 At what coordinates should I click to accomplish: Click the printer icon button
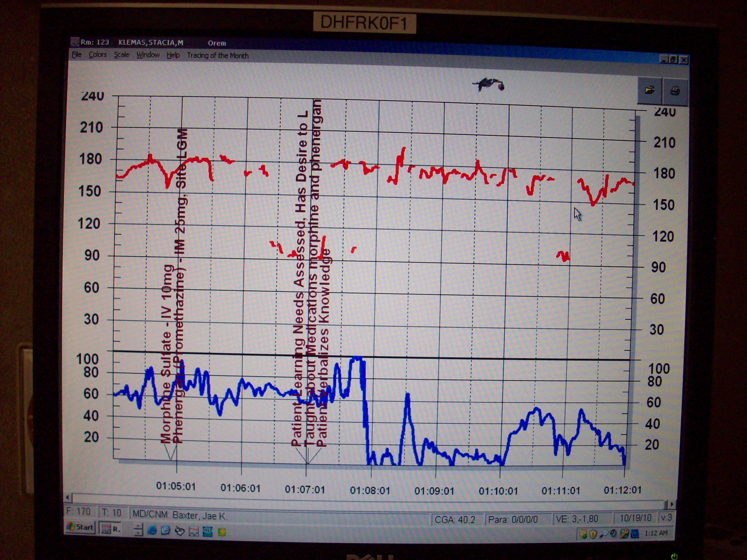click(x=675, y=91)
